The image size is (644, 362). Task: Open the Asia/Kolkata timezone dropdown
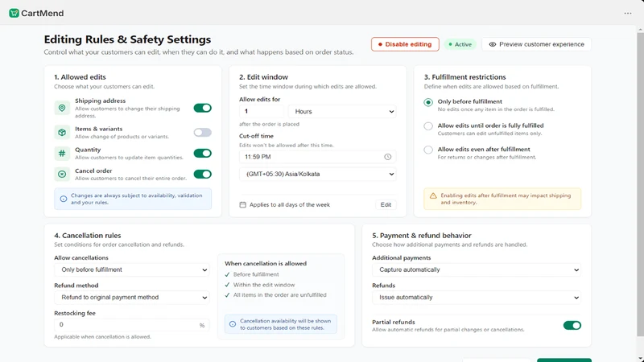[x=318, y=174]
